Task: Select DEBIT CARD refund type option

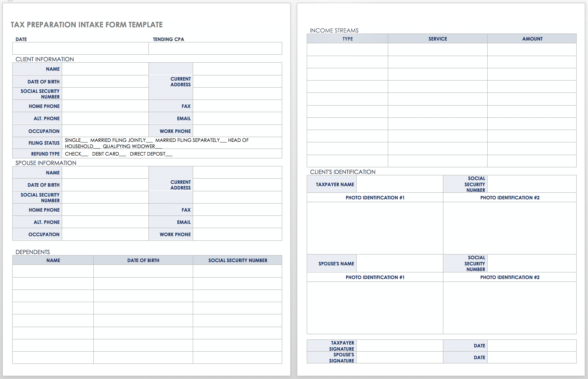Action: [x=109, y=154]
